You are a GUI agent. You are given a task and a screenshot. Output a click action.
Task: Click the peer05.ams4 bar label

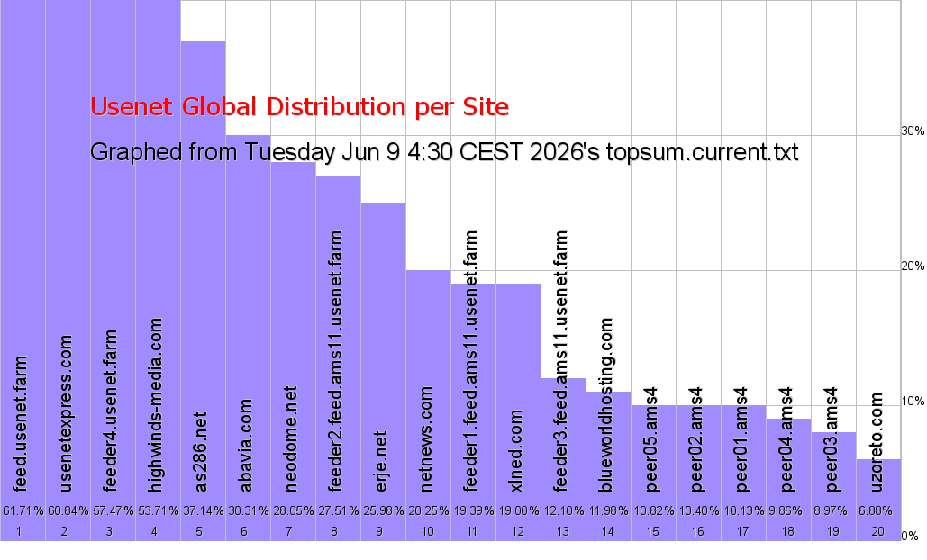click(x=651, y=439)
